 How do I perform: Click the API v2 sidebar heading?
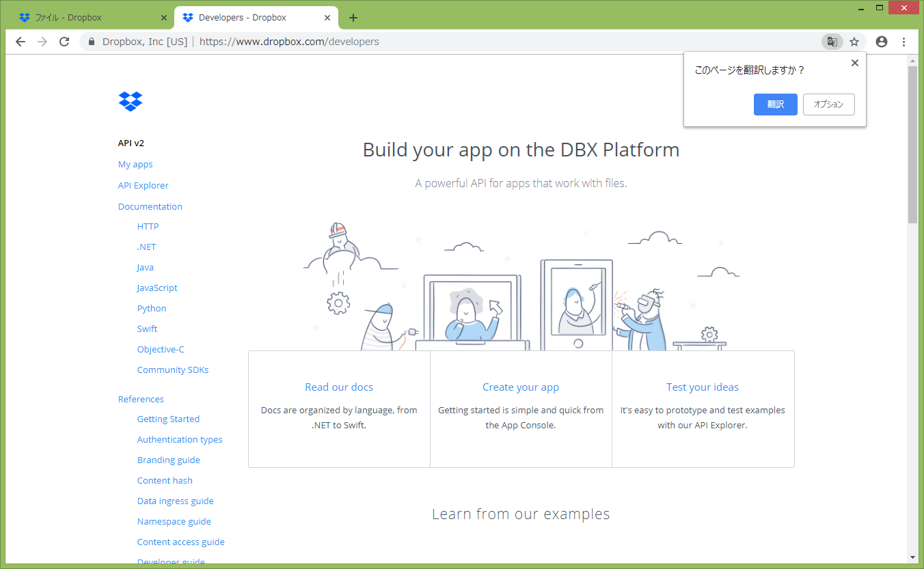click(x=131, y=143)
